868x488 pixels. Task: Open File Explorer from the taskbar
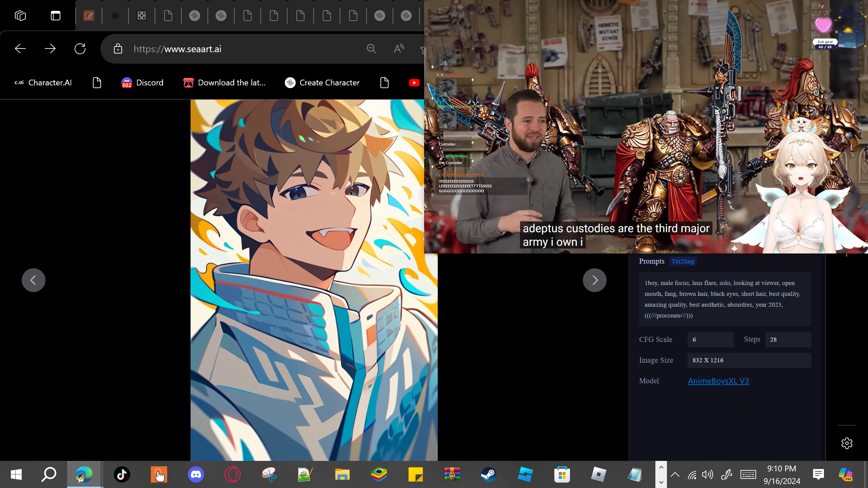(x=342, y=474)
